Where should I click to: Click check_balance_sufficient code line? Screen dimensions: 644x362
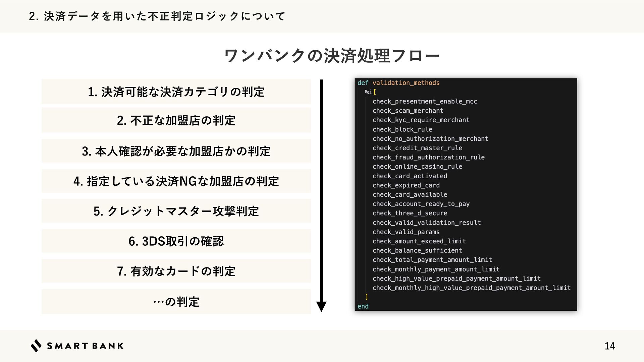click(x=417, y=250)
